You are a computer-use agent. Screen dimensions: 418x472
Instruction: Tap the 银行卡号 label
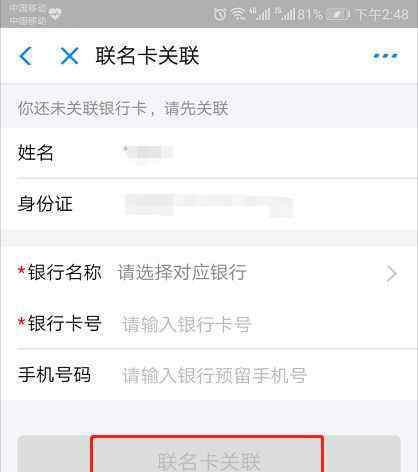(65, 323)
